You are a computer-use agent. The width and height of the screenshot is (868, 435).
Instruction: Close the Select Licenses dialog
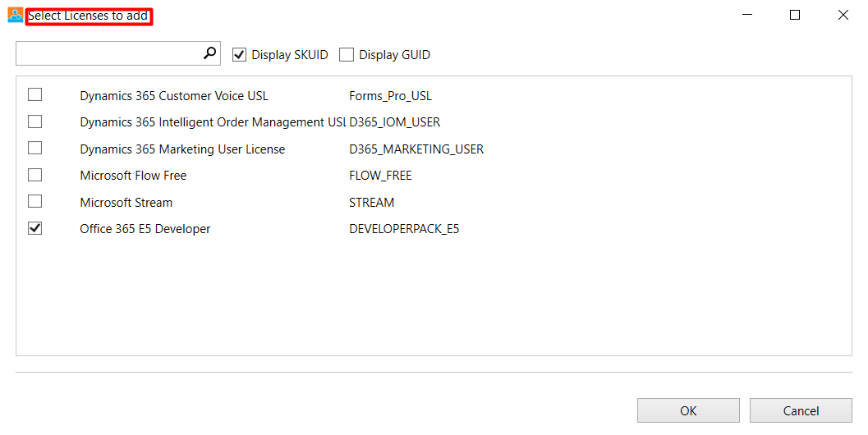[843, 15]
